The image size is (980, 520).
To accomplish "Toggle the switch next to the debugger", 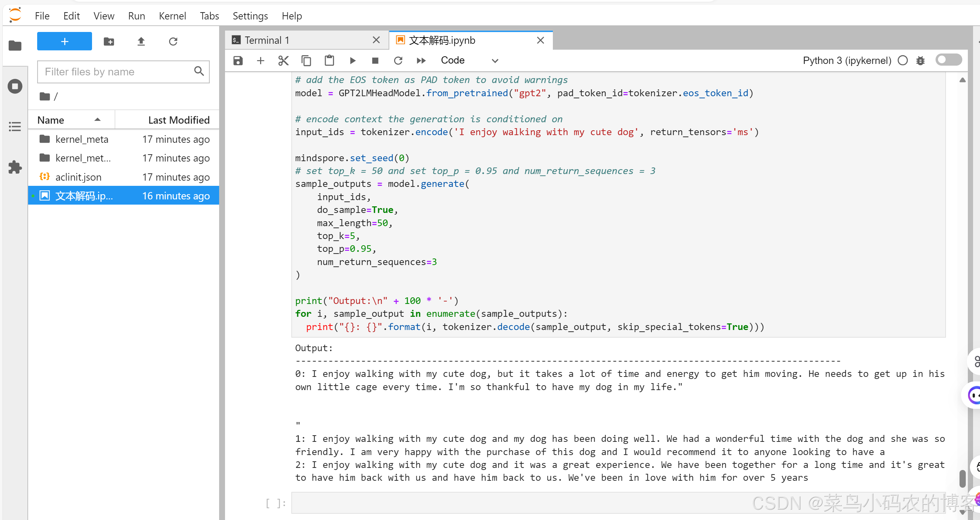I will tap(948, 60).
